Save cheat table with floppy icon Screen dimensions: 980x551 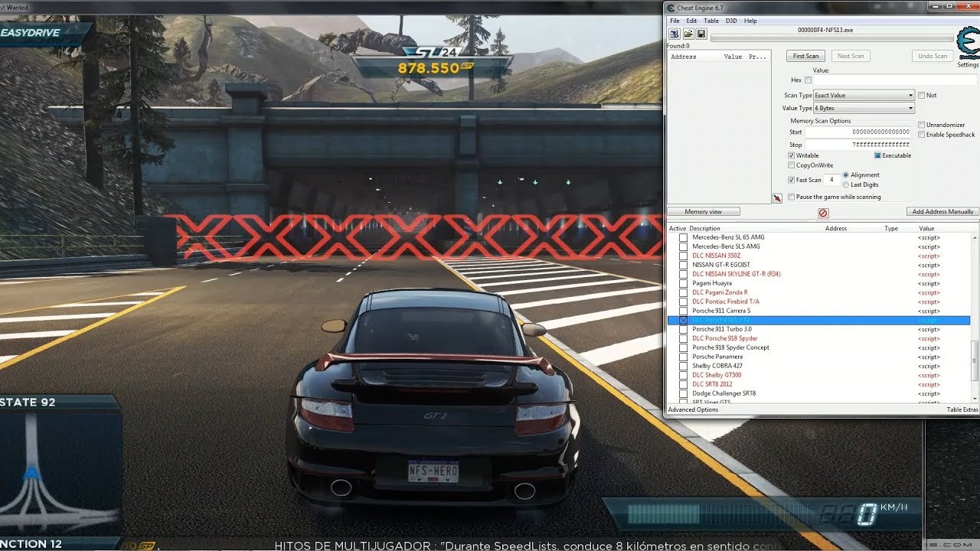pyautogui.click(x=701, y=34)
